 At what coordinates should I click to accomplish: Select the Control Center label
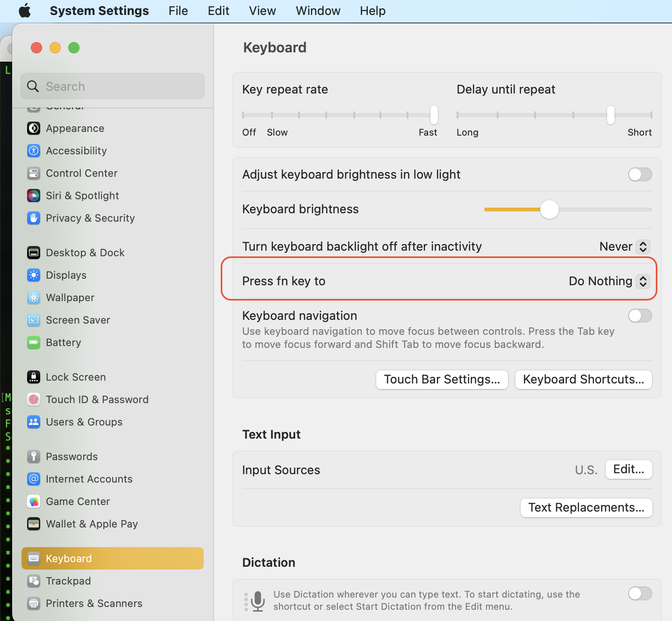click(x=81, y=173)
